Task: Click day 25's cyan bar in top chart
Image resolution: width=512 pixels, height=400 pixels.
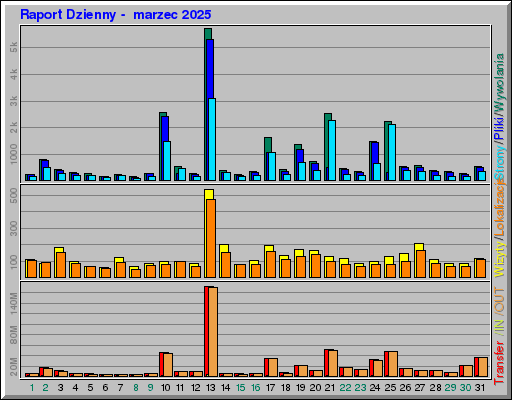Action: [x=392, y=153]
